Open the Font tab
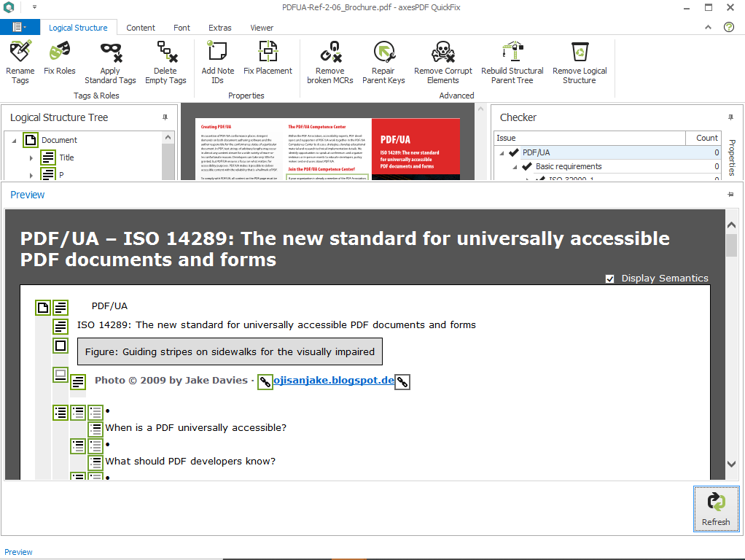745x560 pixels. [182, 28]
